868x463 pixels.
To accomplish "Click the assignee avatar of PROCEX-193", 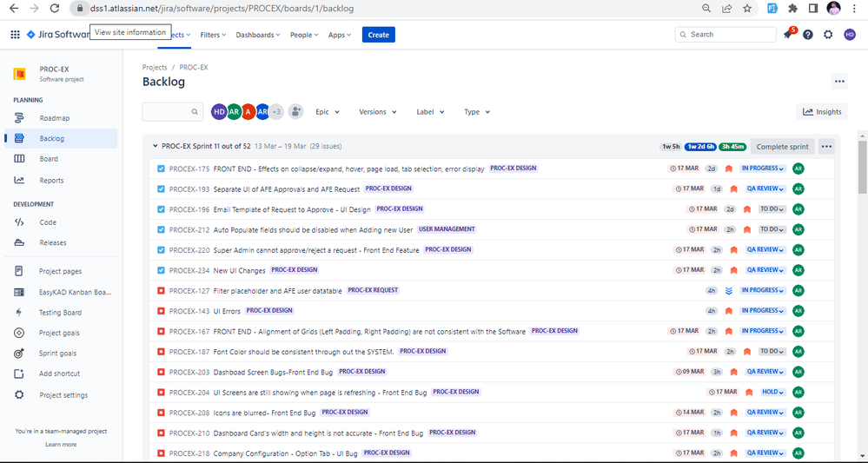I will click(798, 189).
